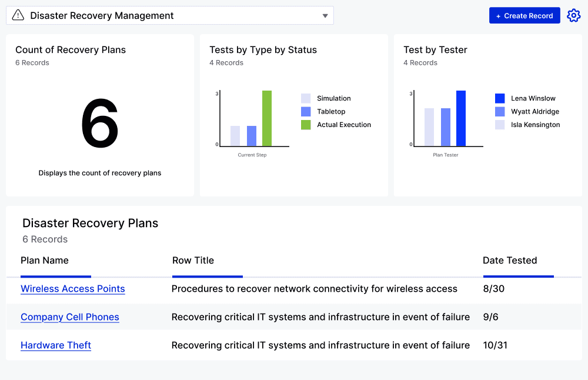
Task: Expand the Disaster Recovery Management dropdown arrow
Action: coord(325,16)
